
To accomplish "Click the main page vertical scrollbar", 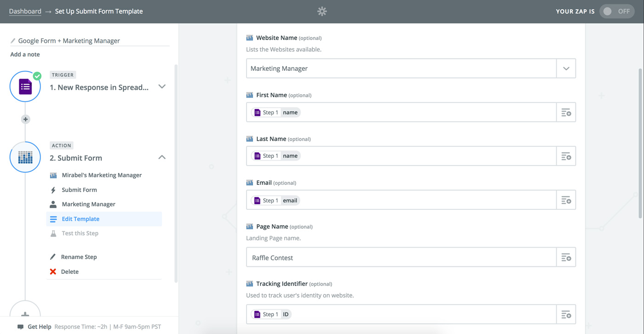I will 641,144.
